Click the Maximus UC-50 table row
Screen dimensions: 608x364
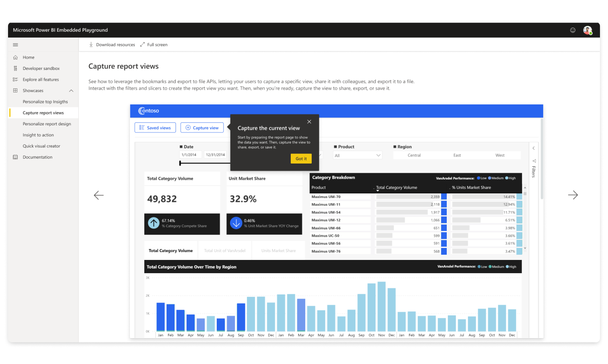tap(416, 236)
